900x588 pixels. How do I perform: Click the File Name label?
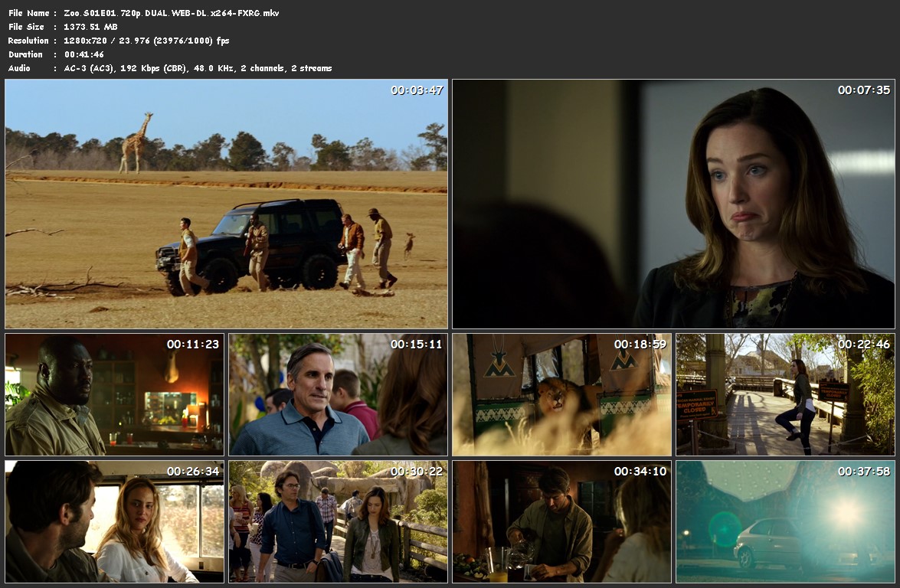coord(28,12)
